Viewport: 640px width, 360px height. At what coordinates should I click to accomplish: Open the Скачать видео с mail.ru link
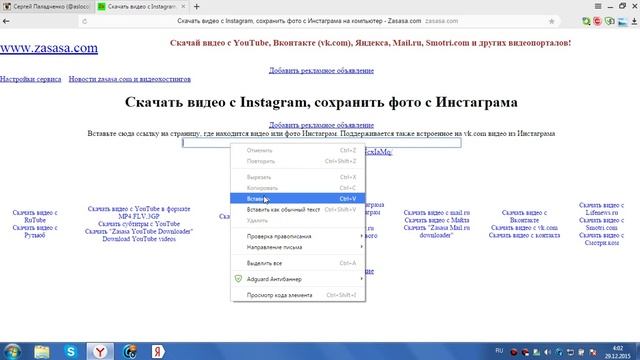[x=437, y=213]
